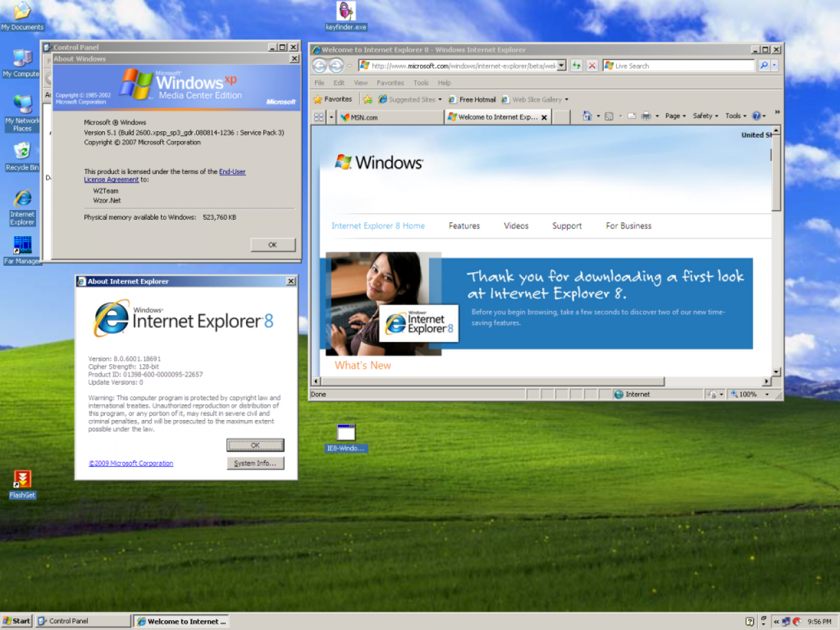
Task: Open the Quick Tabs grid icon
Action: pyautogui.click(x=319, y=117)
